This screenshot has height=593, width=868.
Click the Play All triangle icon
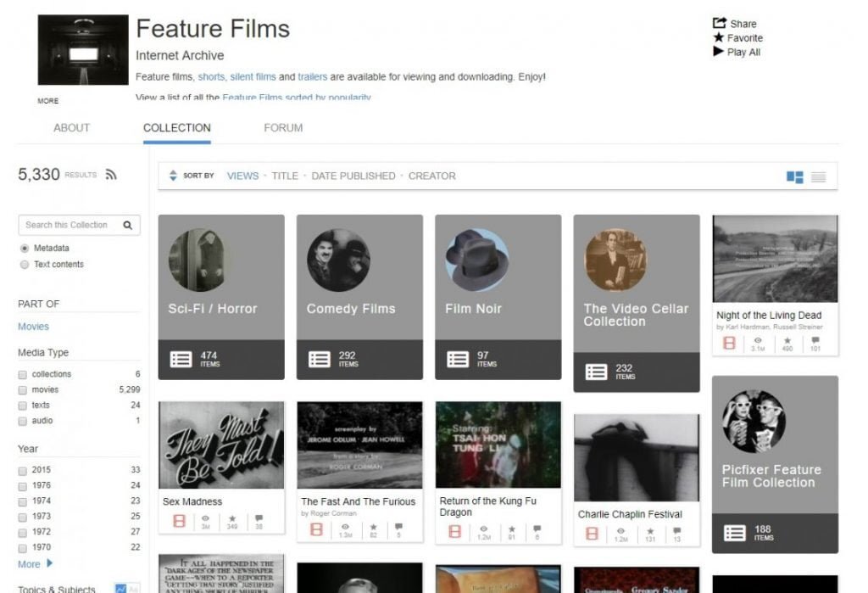pyautogui.click(x=719, y=51)
